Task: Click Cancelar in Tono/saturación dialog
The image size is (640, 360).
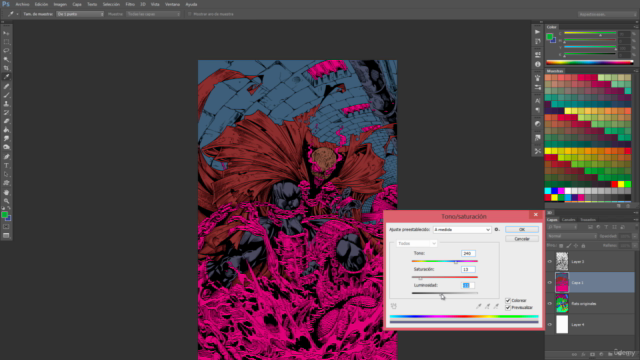Action: click(522, 239)
